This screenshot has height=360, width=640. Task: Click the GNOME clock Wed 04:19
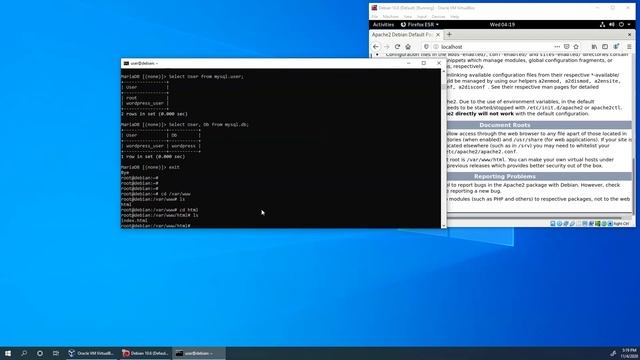(x=502, y=24)
